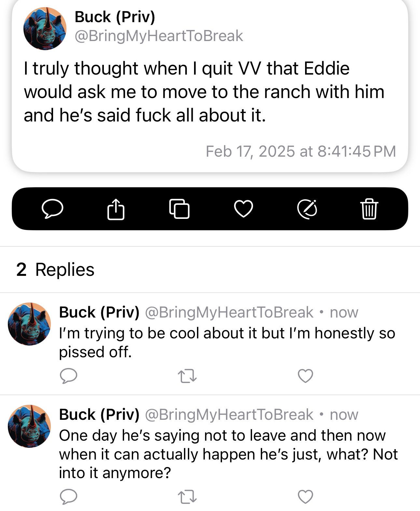Screen dimensions: 420x511
Task: Retweet the "pissed off" reply
Action: tap(187, 376)
